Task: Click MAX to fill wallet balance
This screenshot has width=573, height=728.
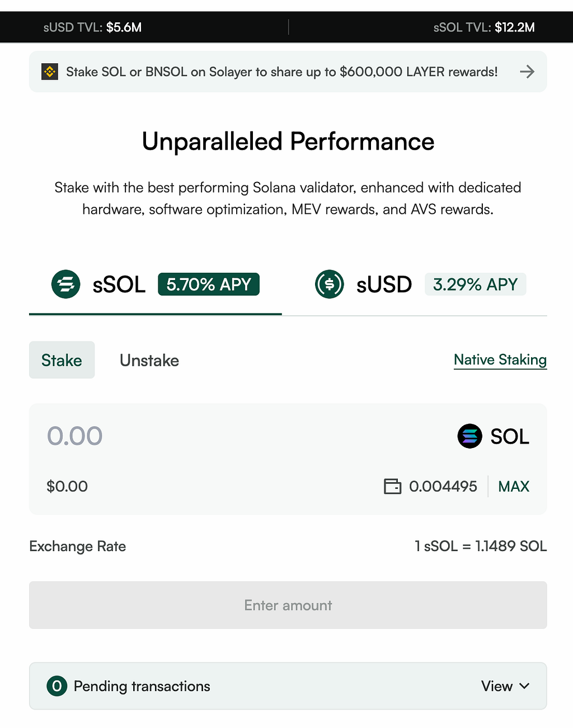Action: (514, 486)
